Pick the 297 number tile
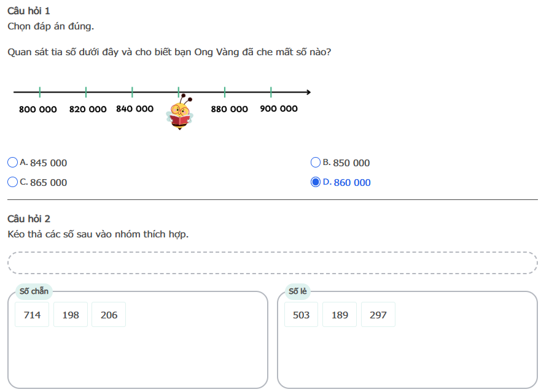Viewport: 541px width, 392px height. coord(378,315)
